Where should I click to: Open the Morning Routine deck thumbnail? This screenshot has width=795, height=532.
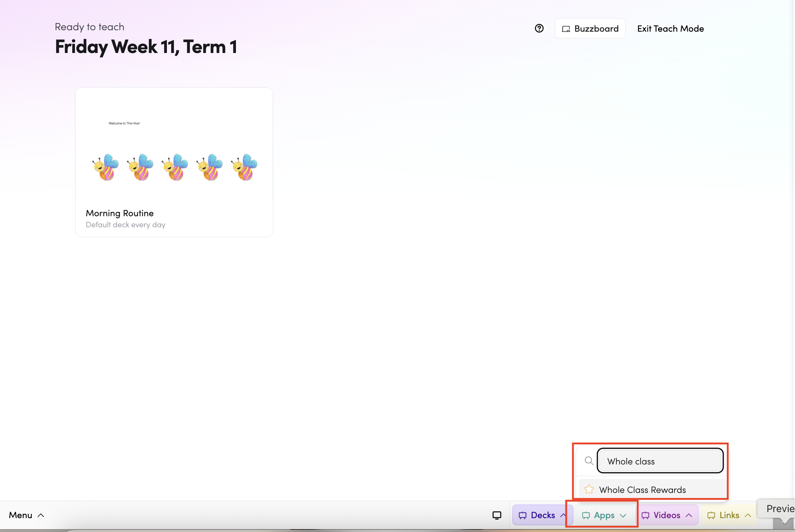pos(174,143)
